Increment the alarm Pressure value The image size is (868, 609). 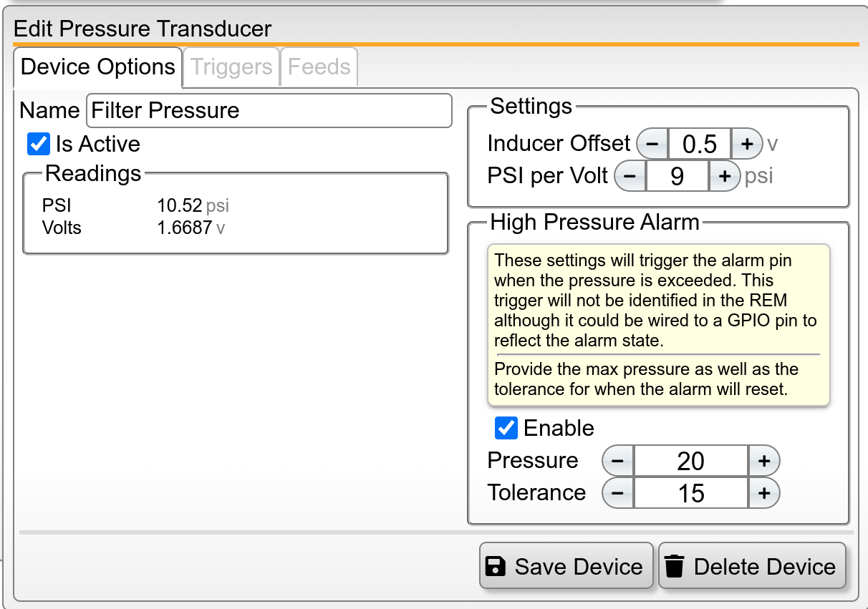pyautogui.click(x=765, y=460)
